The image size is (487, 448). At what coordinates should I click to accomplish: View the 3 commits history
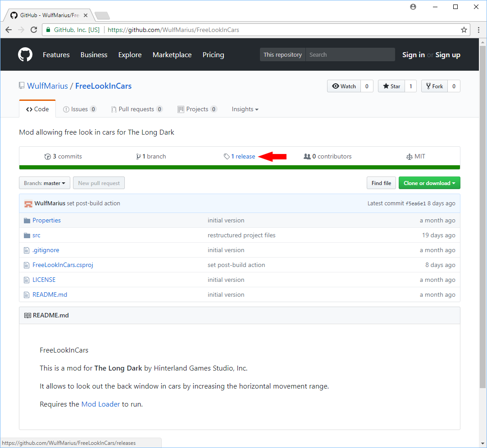[x=63, y=157]
